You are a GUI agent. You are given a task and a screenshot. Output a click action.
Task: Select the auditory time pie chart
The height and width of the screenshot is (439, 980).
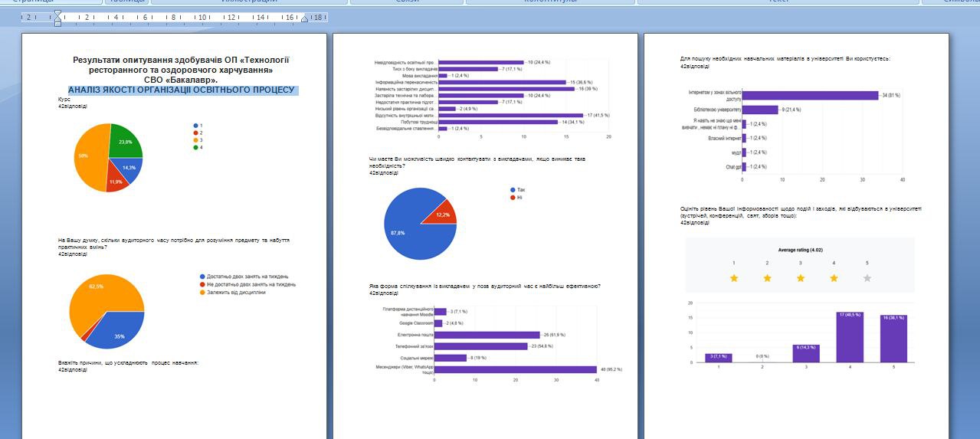pyautogui.click(x=107, y=311)
